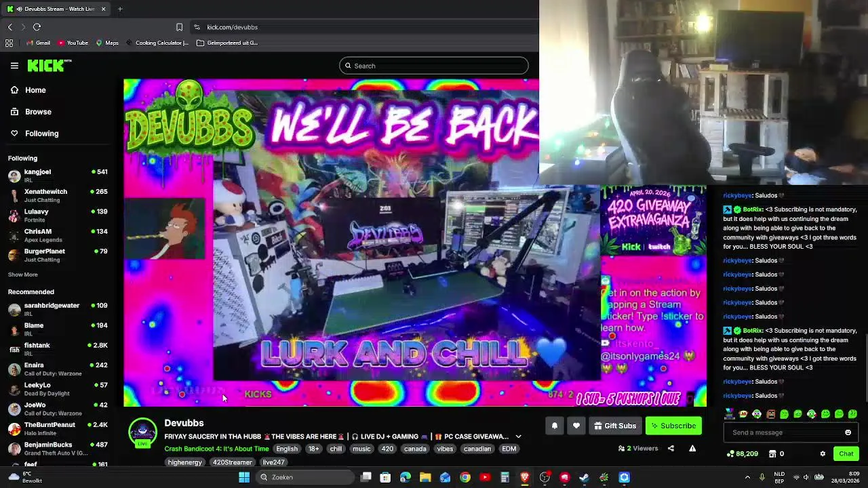The width and height of the screenshot is (868, 488).
Task: Open BurgerPlanet's channel
Action: coord(58,255)
